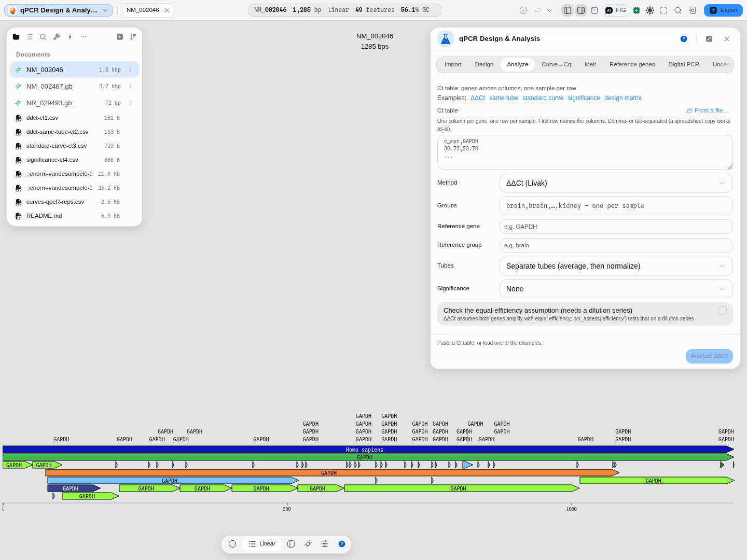Enter fullscreen with the dashed-frame icon
This screenshot has height=560, width=747.
coord(663,10)
